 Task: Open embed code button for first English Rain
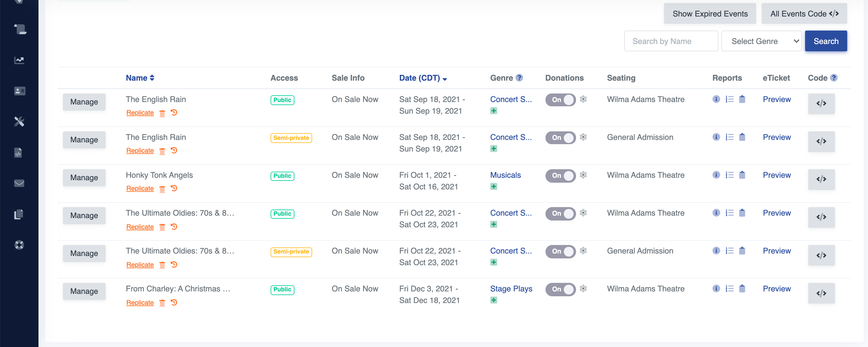[821, 104]
